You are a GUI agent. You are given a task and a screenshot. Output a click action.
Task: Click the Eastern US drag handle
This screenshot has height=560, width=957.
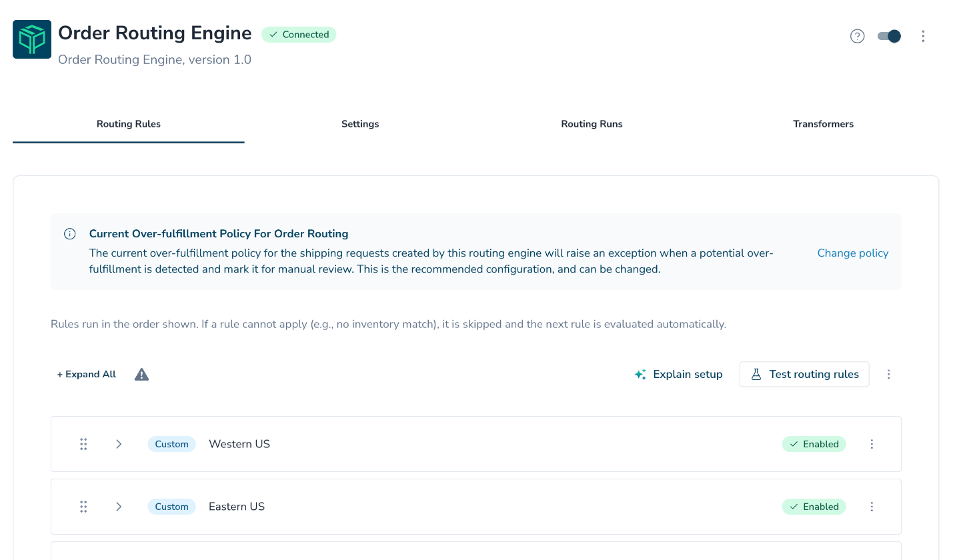coord(83,507)
